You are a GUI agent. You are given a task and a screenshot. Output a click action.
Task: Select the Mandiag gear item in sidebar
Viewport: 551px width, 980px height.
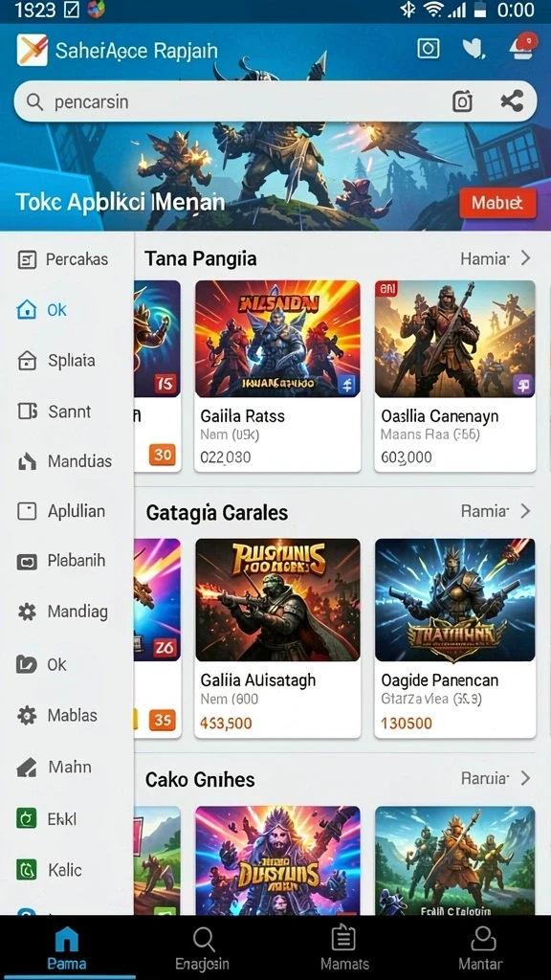tap(62, 612)
